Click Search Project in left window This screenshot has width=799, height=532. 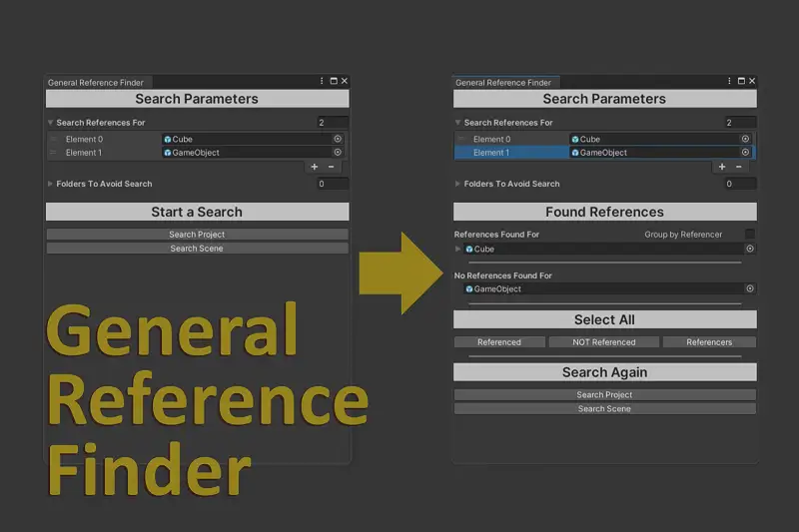tap(197, 235)
